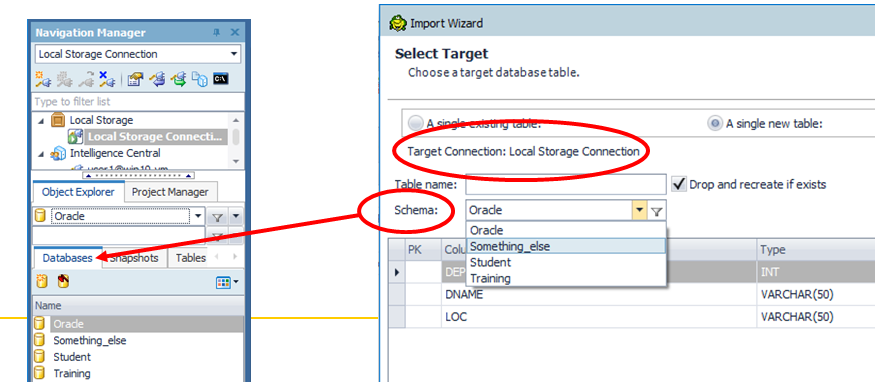
Task: Click the Schema dropdown arrow button
Action: point(639,211)
